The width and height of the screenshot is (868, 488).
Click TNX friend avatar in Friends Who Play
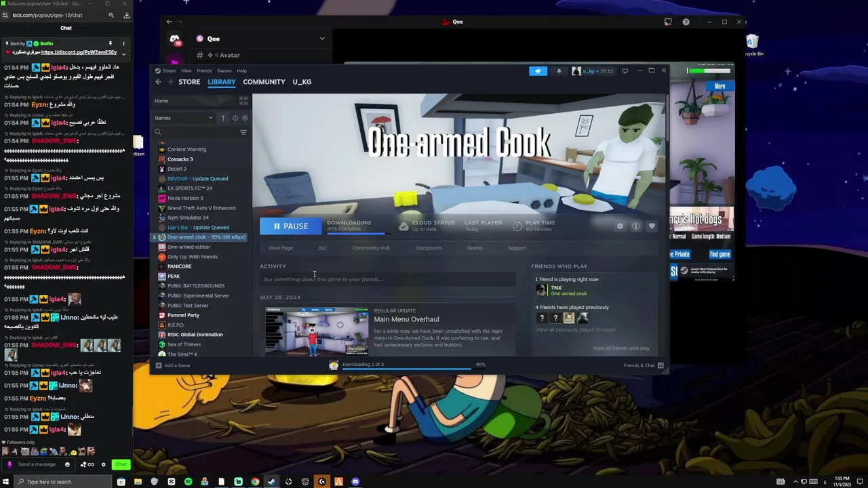(541, 290)
